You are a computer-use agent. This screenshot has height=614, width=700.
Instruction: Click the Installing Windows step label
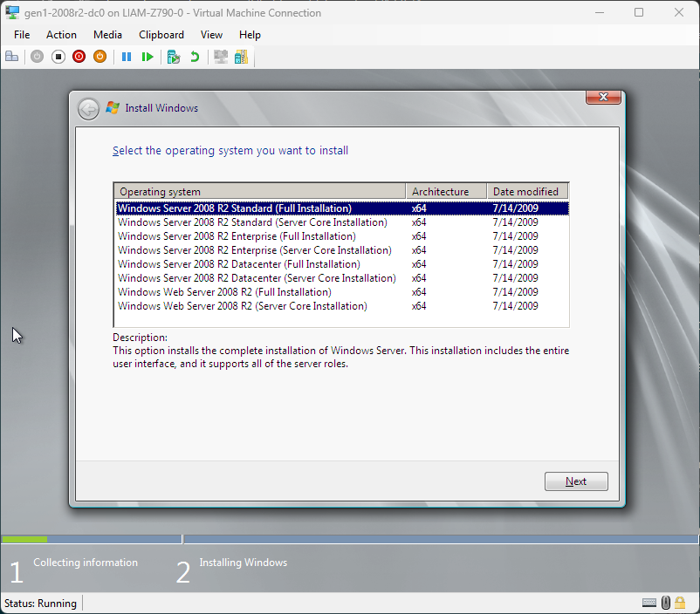[244, 563]
